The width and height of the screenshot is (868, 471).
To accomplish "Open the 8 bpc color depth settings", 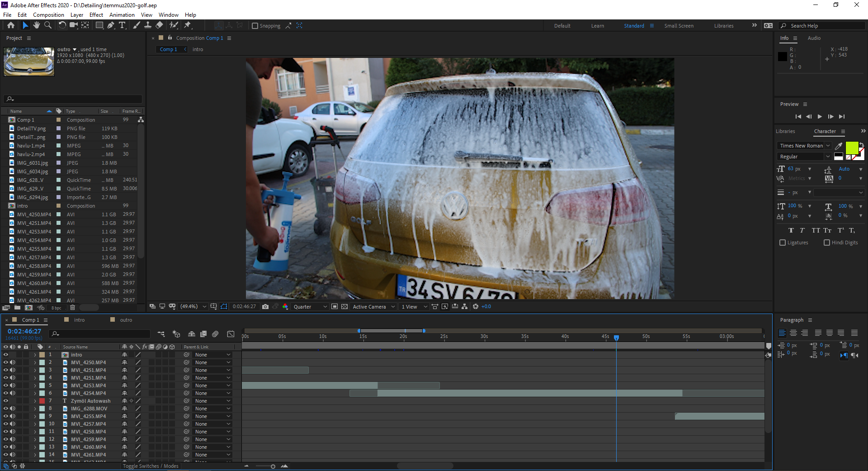I will (x=56, y=308).
